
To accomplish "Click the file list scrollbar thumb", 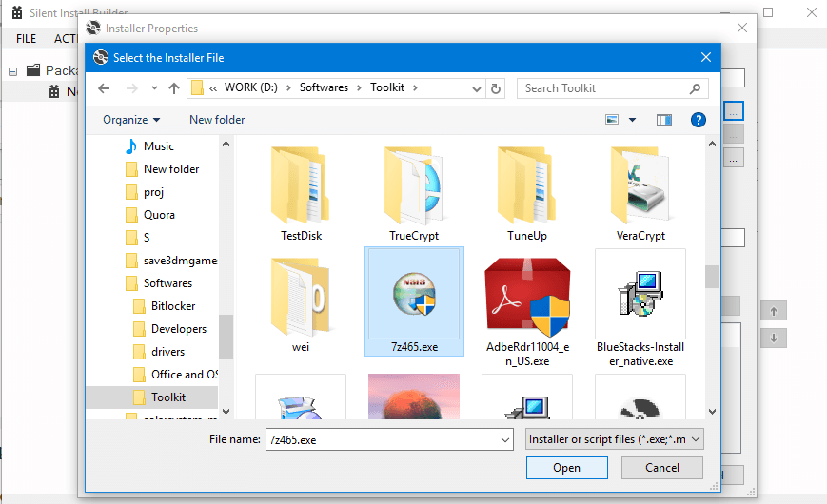I will click(x=712, y=277).
